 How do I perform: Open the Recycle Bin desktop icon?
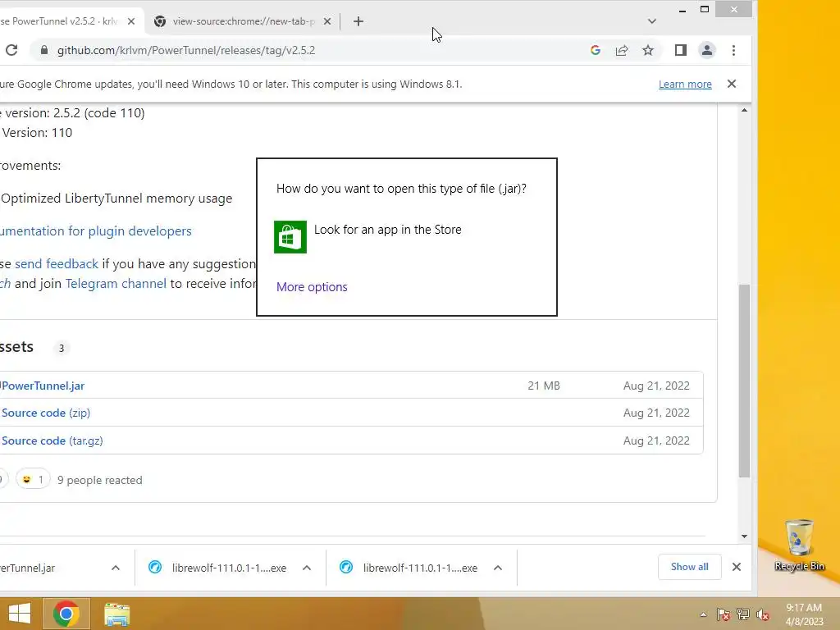[799, 546]
